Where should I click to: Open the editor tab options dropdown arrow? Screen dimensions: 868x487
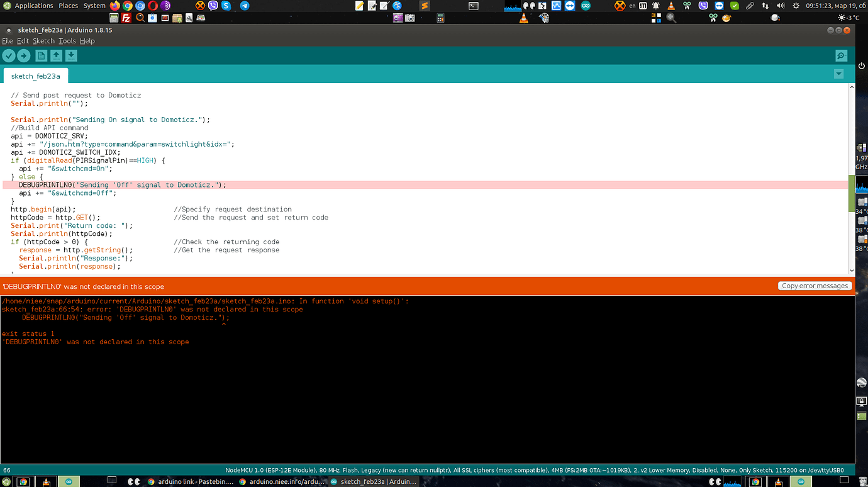pos(838,74)
